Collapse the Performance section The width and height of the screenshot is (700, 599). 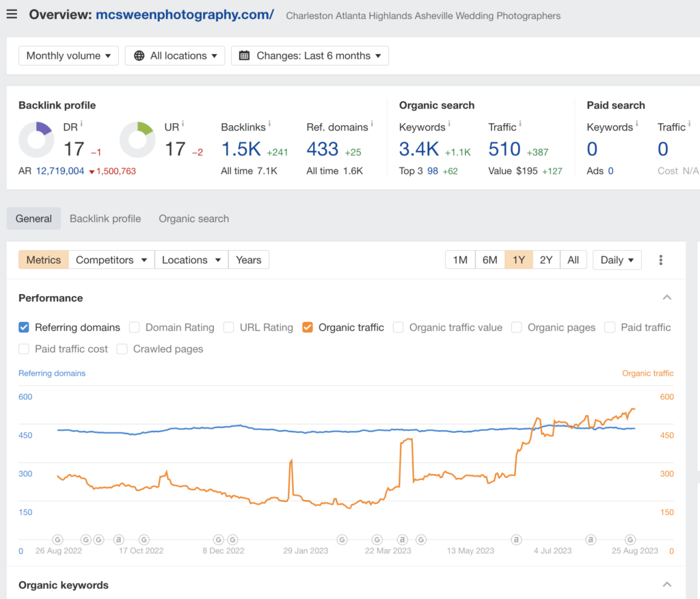pyautogui.click(x=667, y=297)
